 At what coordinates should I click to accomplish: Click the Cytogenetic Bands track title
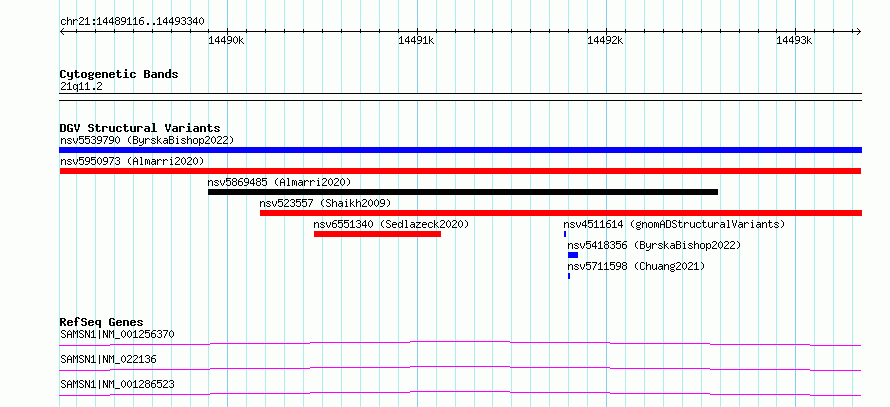coord(119,74)
